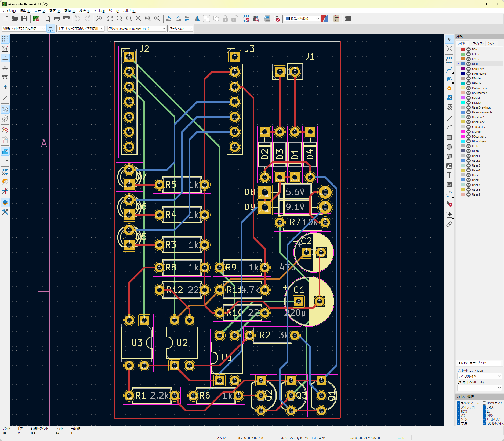504x441 pixels.
Task: Click the Add Vias tool
Action: (449, 88)
